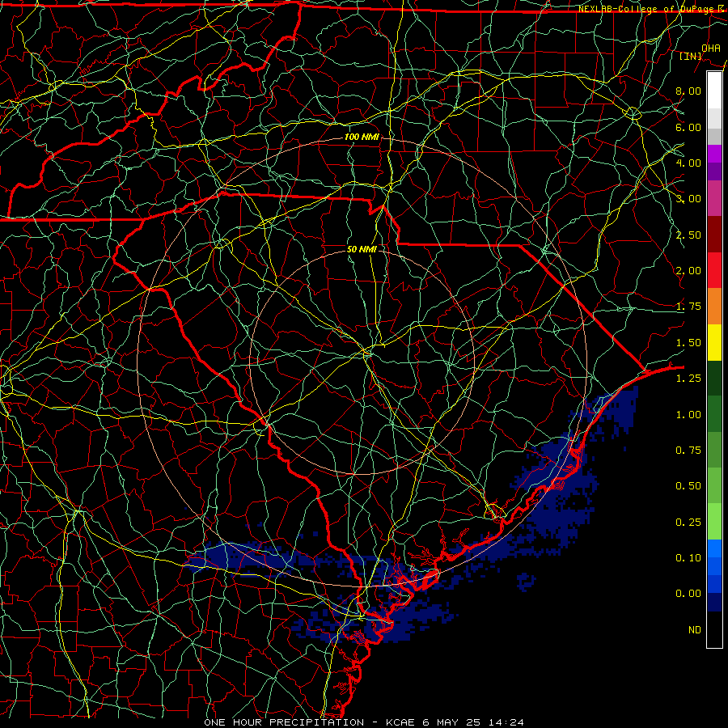Click the dark red 2.50 legend swatch

[x=714, y=235]
